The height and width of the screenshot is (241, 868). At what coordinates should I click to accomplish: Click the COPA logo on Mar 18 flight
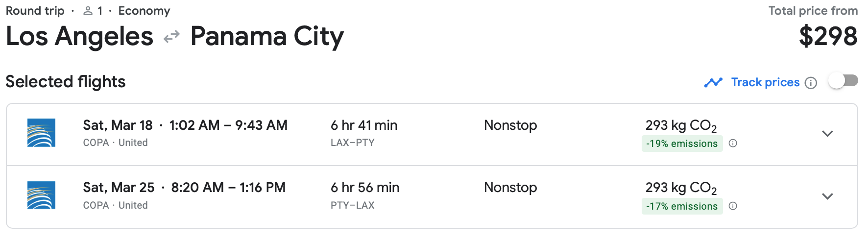41,133
